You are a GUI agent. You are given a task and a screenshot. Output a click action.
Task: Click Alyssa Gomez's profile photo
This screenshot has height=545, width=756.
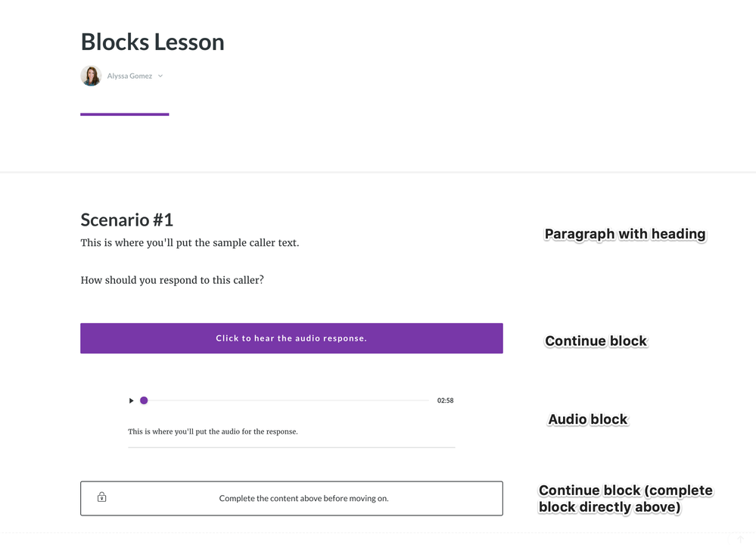click(x=91, y=76)
